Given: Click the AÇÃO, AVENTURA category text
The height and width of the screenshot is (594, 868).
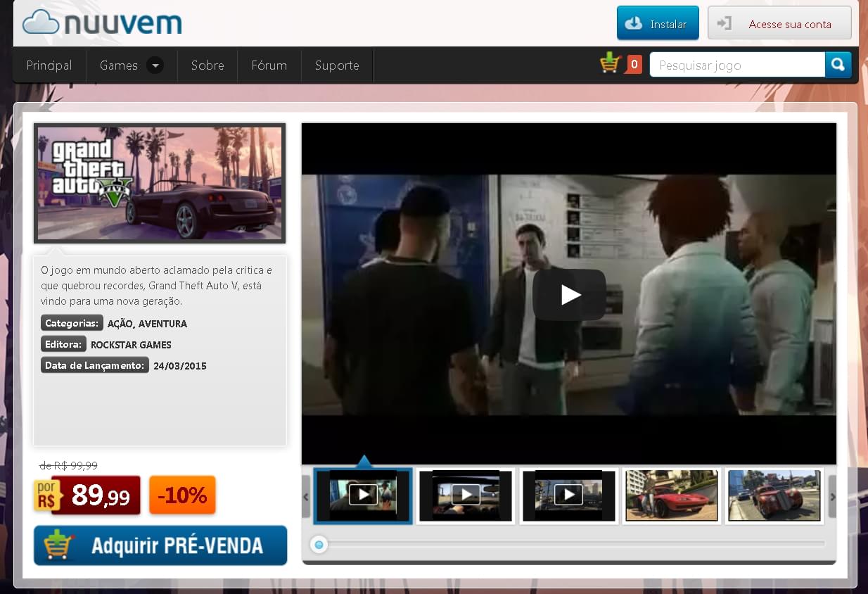Looking at the screenshot, I should [147, 324].
